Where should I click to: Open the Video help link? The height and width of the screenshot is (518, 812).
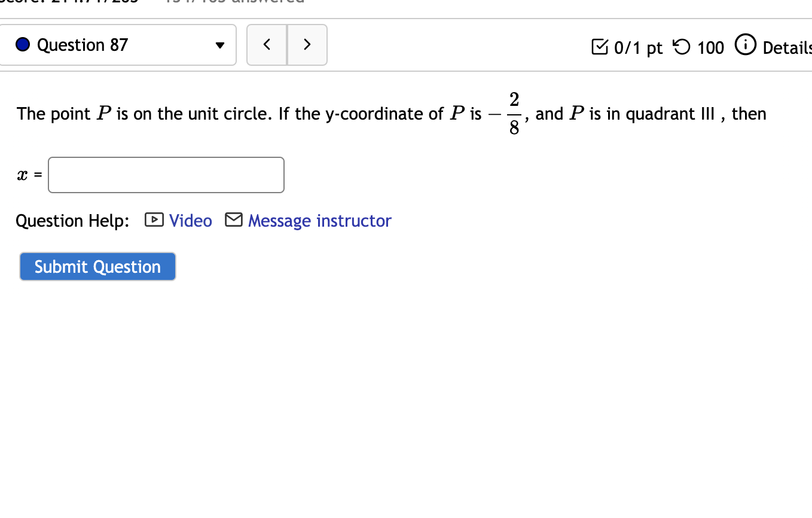190,220
